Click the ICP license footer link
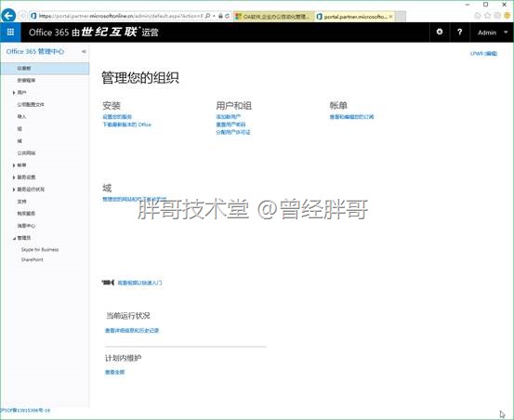This screenshot has width=514, height=420. [25, 410]
